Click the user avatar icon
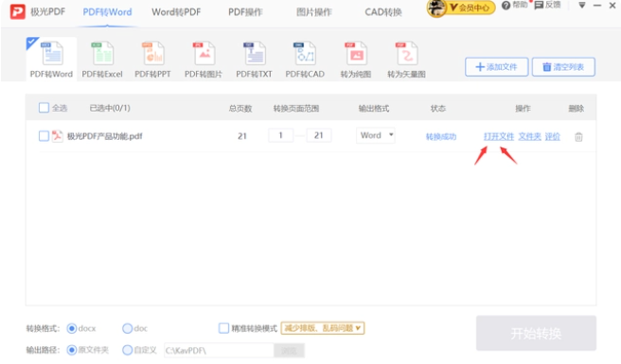Screen dimensions: 621x364 click(x=436, y=8)
